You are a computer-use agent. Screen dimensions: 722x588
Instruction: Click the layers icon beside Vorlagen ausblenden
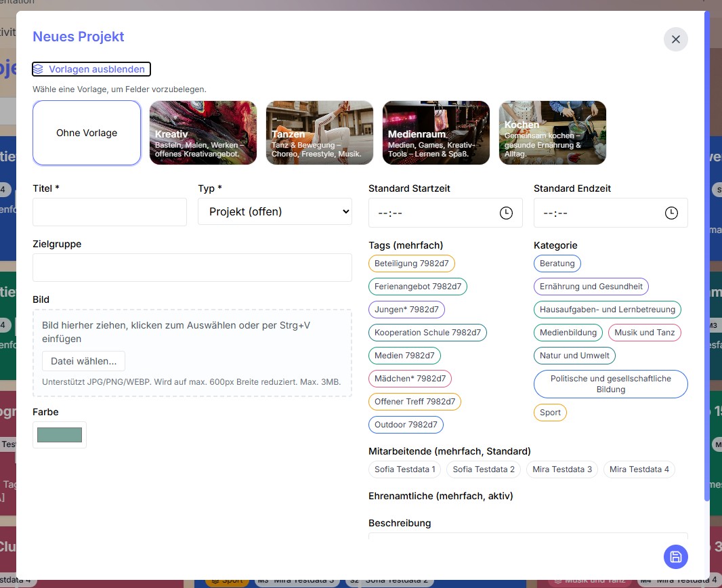point(39,69)
